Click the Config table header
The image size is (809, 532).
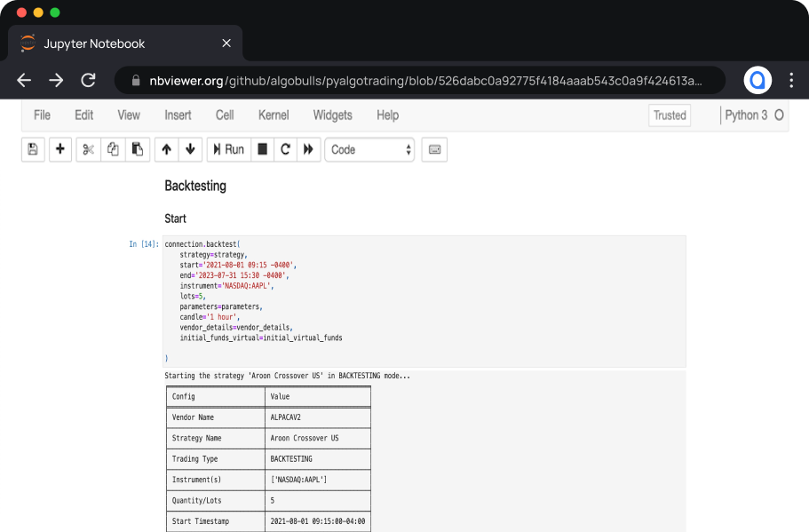click(216, 396)
